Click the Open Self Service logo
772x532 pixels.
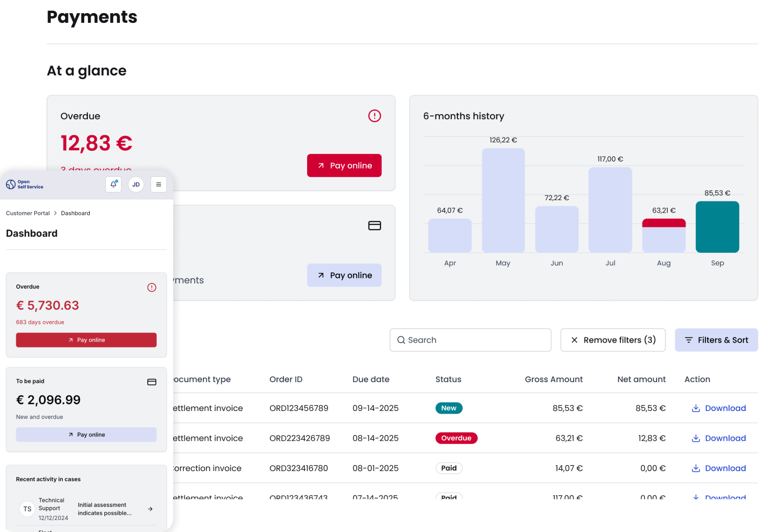tap(25, 184)
